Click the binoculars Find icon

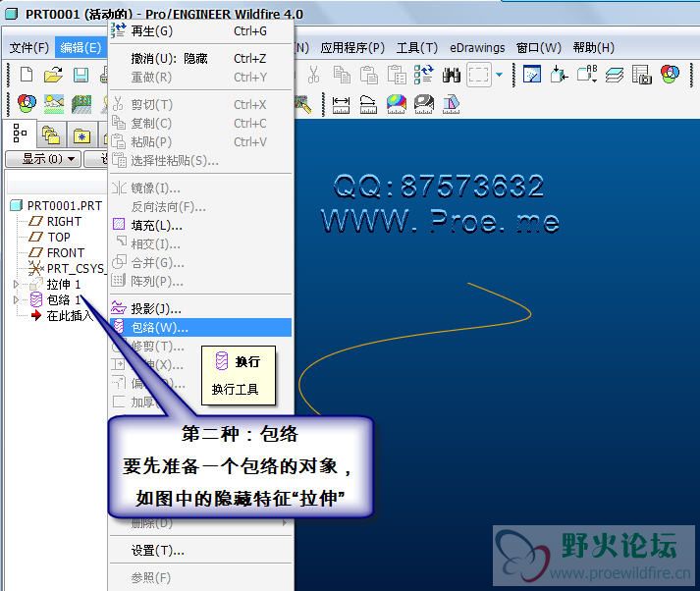[x=452, y=75]
